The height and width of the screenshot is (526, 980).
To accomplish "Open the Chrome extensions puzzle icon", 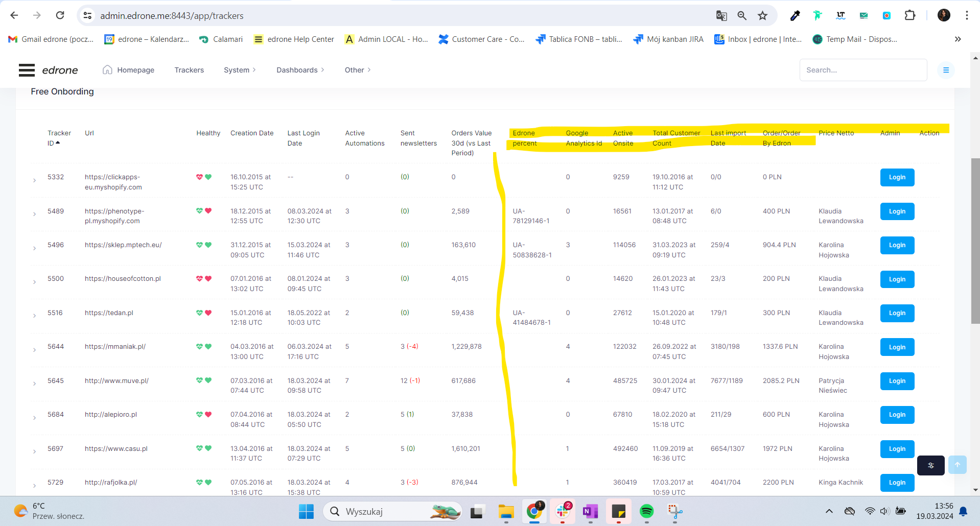I will click(x=909, y=15).
